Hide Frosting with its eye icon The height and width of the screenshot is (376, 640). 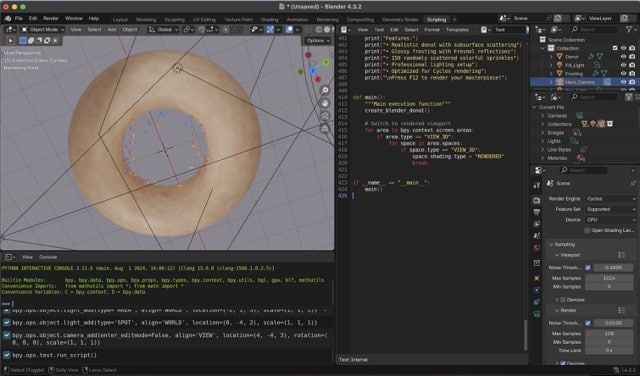623,73
